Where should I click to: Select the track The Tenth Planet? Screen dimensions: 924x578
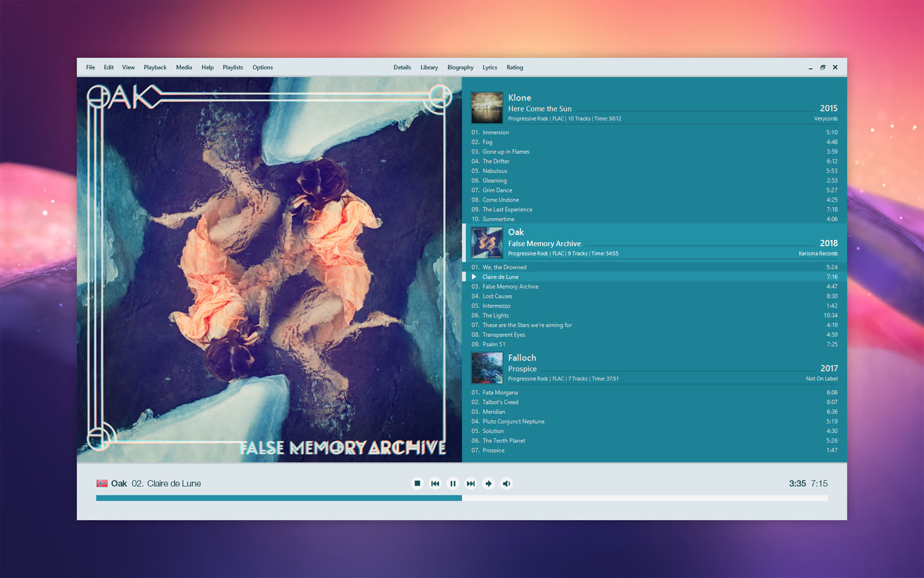pyautogui.click(x=654, y=440)
